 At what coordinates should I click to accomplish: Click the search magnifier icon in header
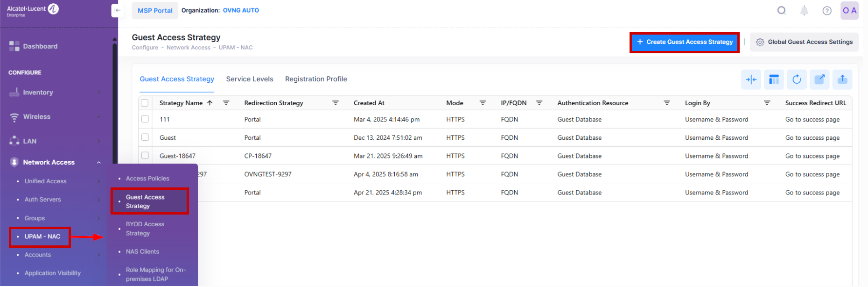[781, 10]
